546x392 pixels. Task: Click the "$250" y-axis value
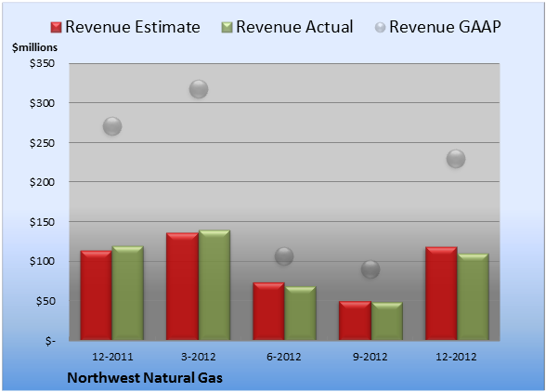point(42,143)
